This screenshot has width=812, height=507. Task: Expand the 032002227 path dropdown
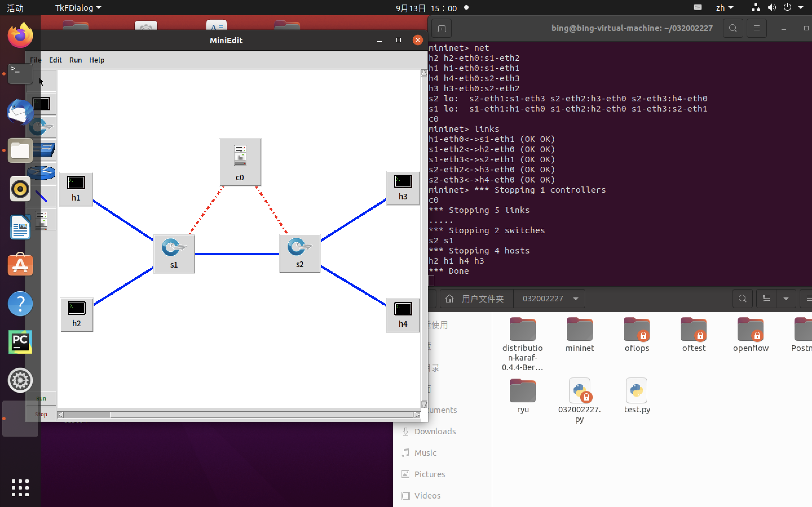coord(575,299)
